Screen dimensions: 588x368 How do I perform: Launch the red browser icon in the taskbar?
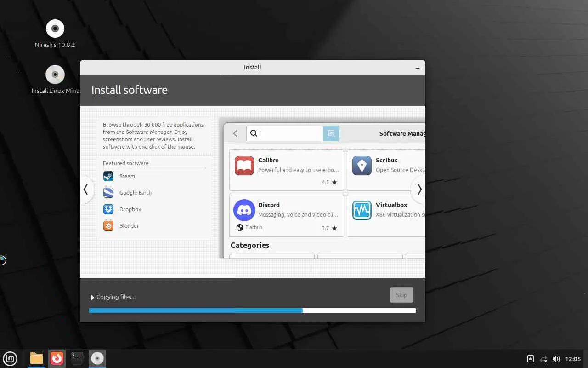(x=57, y=358)
